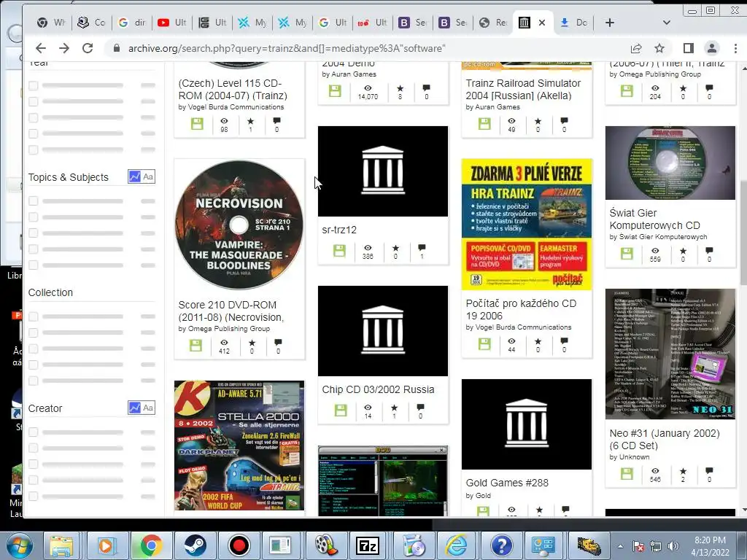Click views eye icon on Score 210 card
Image resolution: width=747 pixels, height=560 pixels.
224,343
